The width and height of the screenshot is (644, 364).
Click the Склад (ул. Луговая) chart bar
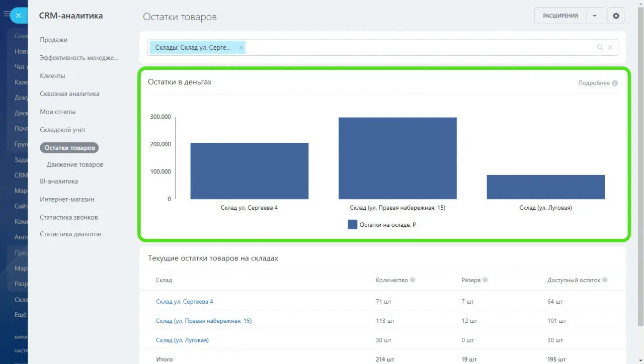[x=545, y=187]
